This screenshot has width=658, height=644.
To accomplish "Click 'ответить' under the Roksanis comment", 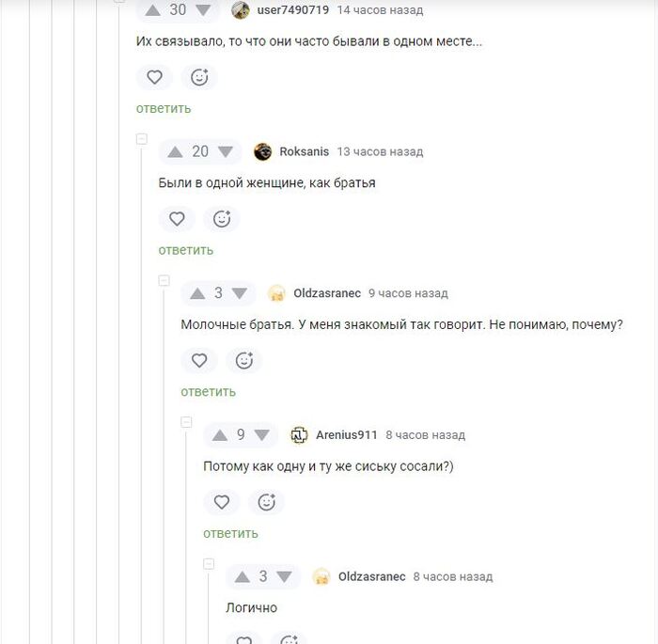I will pyautogui.click(x=186, y=250).
